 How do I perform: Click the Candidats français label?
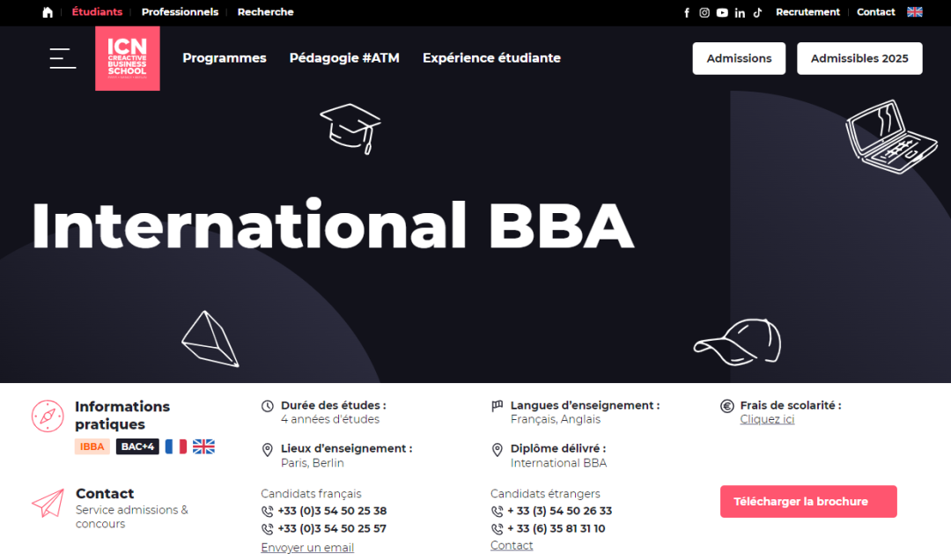pyautogui.click(x=311, y=494)
